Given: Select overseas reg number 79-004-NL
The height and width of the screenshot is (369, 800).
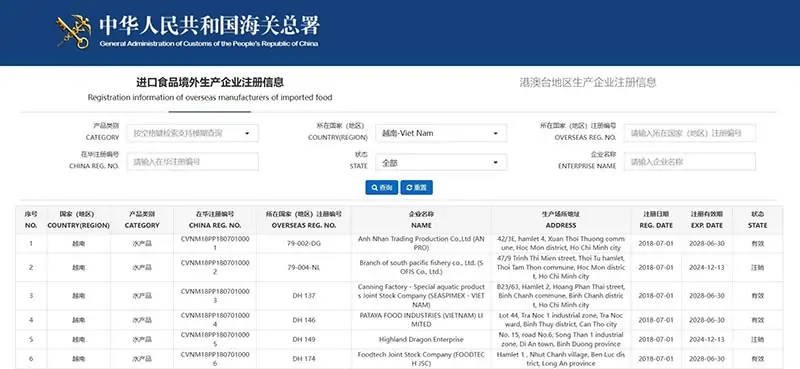Looking at the screenshot, I should pyautogui.click(x=304, y=267).
